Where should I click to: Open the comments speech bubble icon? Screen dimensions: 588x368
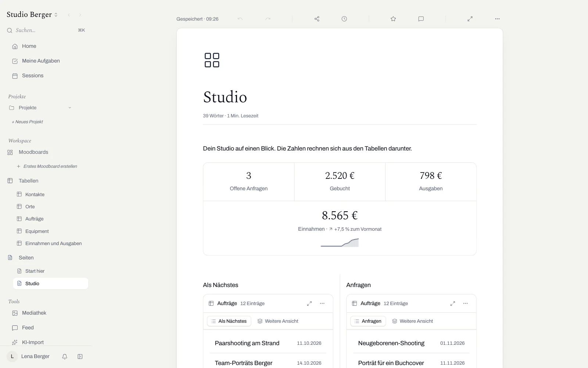pyautogui.click(x=421, y=19)
